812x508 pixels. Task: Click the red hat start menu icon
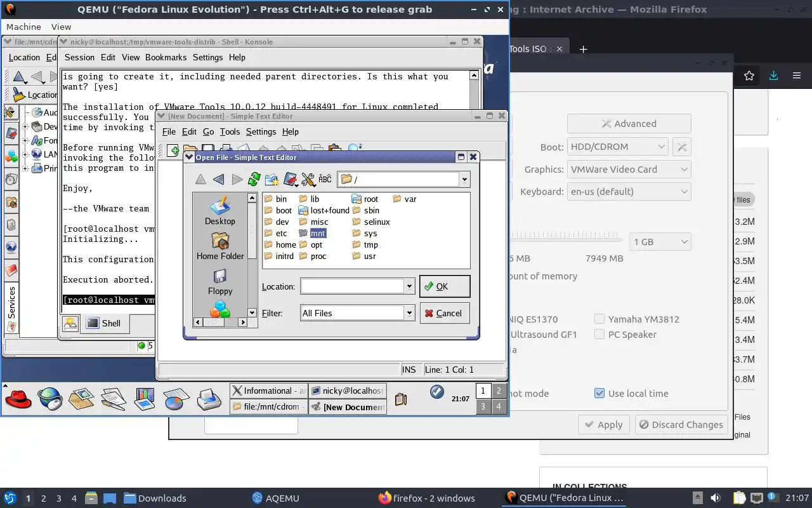tap(18, 399)
